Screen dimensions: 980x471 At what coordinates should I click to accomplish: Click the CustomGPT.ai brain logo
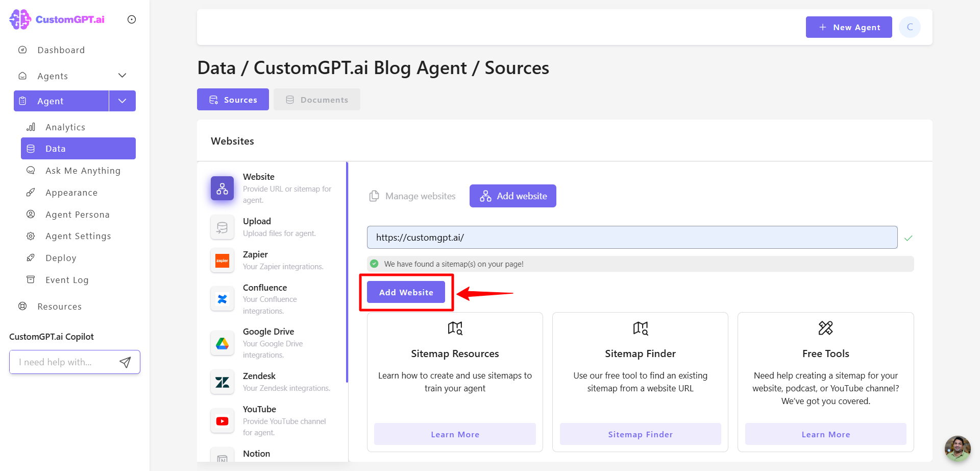pos(20,19)
